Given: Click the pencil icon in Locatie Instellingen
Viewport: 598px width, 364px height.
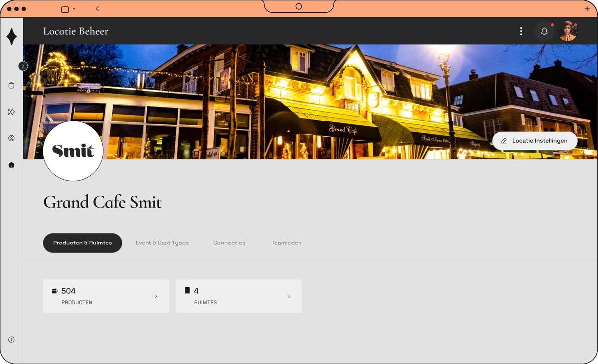Looking at the screenshot, I should [504, 141].
